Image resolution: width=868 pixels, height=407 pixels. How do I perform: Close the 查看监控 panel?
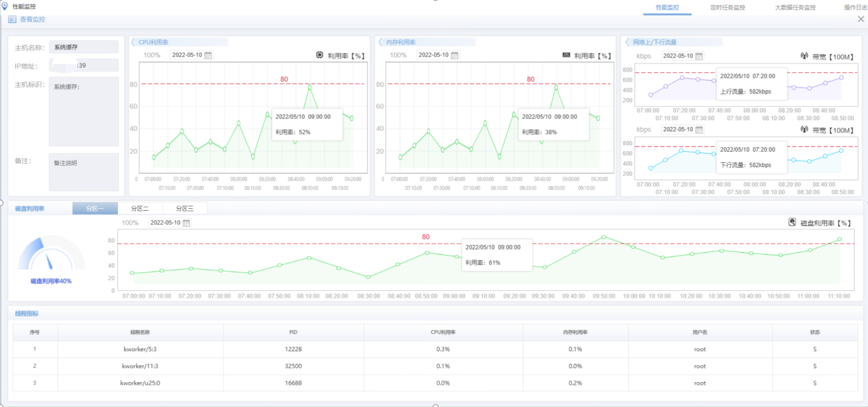point(860,20)
